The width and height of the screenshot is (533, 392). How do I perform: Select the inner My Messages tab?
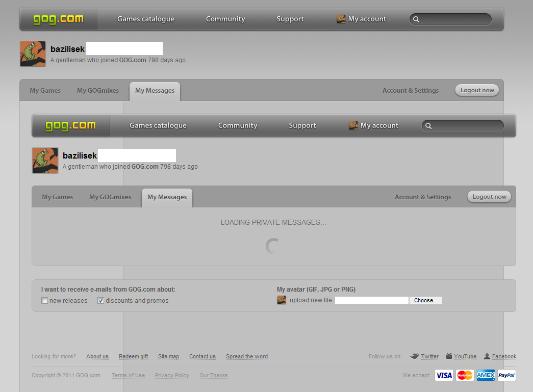[x=167, y=197]
